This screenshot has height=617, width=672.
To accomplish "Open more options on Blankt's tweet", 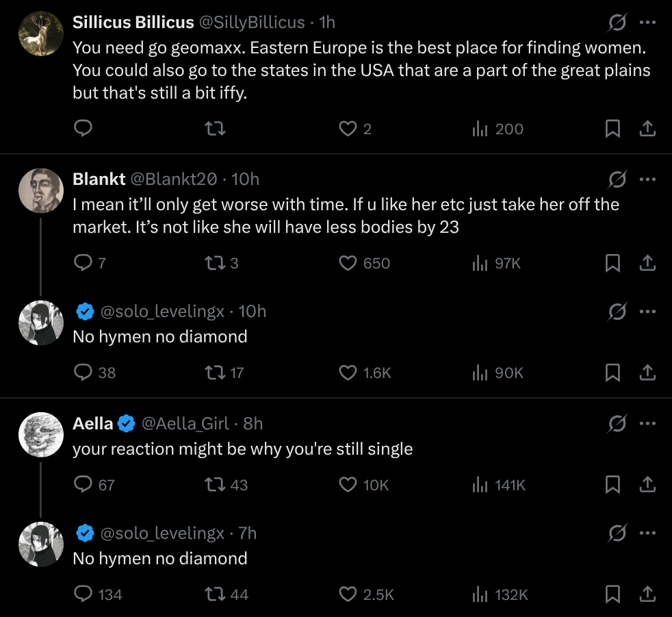I will point(647,179).
